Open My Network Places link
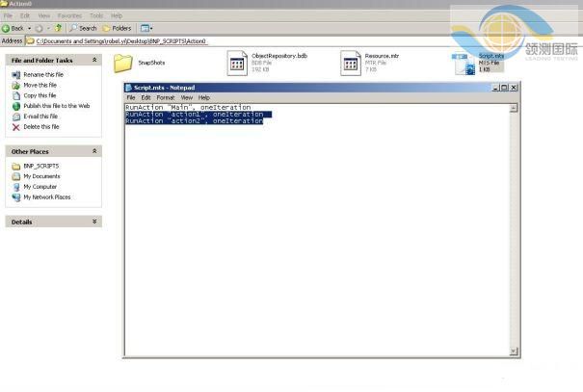This screenshot has height=392, width=583. [47, 196]
